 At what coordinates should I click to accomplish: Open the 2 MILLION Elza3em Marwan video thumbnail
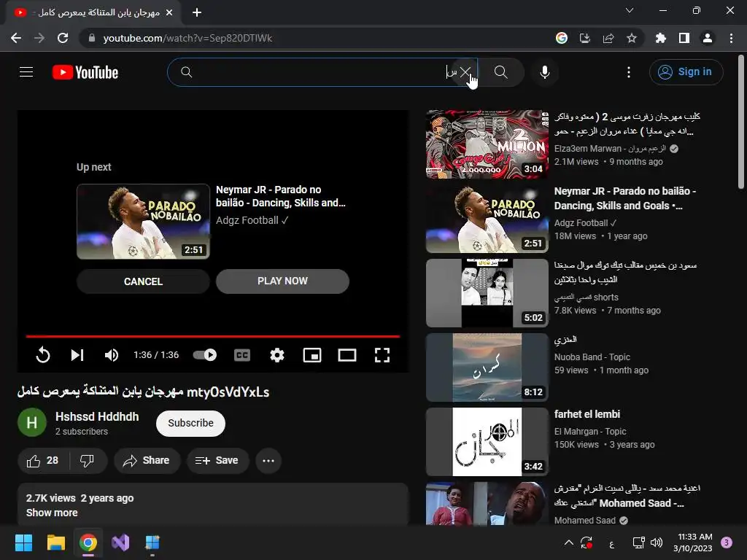pos(487,144)
